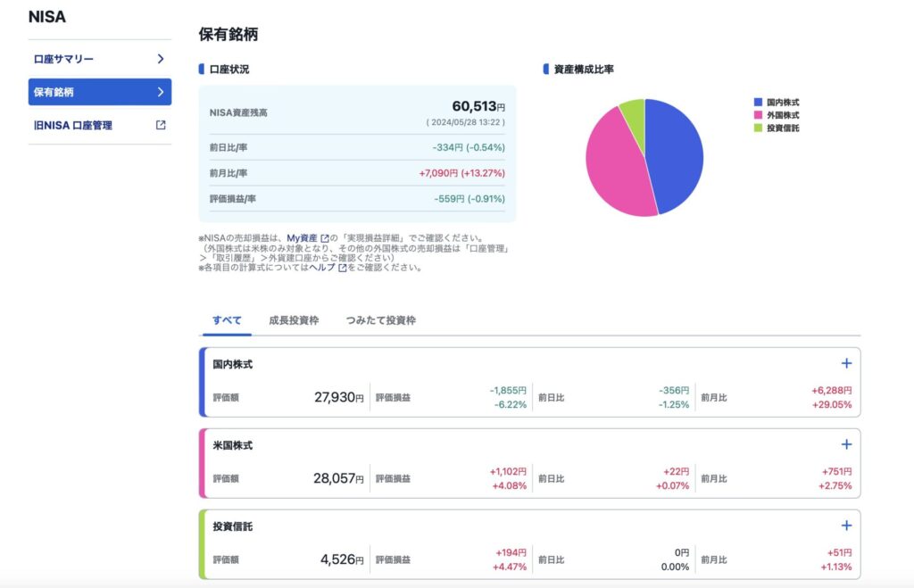Click 国内株式 前日比 -356円
914x588 pixels.
click(674, 391)
